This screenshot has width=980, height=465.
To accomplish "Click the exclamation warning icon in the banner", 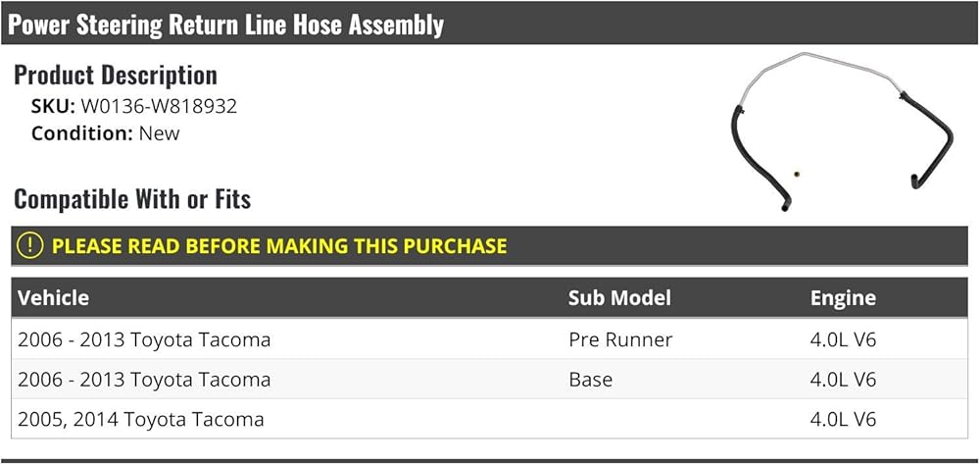I will pyautogui.click(x=31, y=246).
